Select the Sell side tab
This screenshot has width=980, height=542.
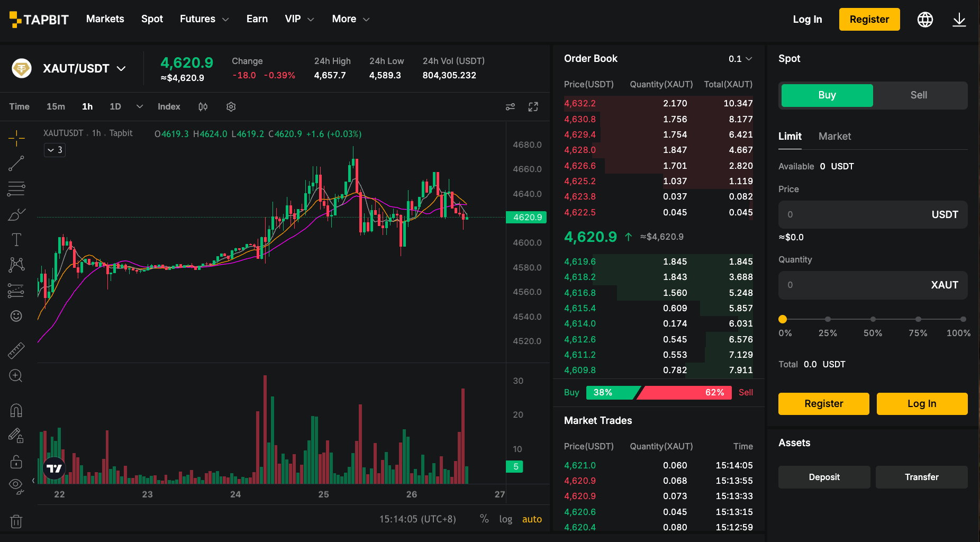pos(919,95)
